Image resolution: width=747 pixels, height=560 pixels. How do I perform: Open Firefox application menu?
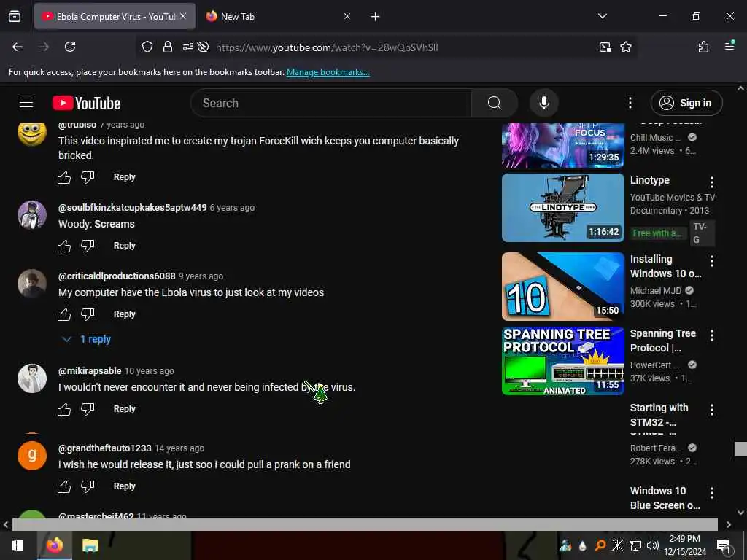pyautogui.click(x=729, y=46)
